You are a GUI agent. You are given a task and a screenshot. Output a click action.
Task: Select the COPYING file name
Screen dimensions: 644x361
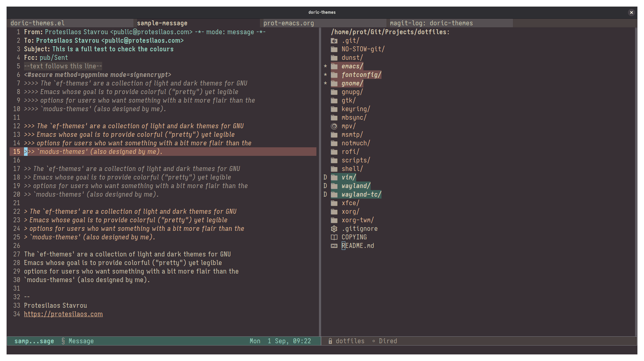(x=354, y=237)
